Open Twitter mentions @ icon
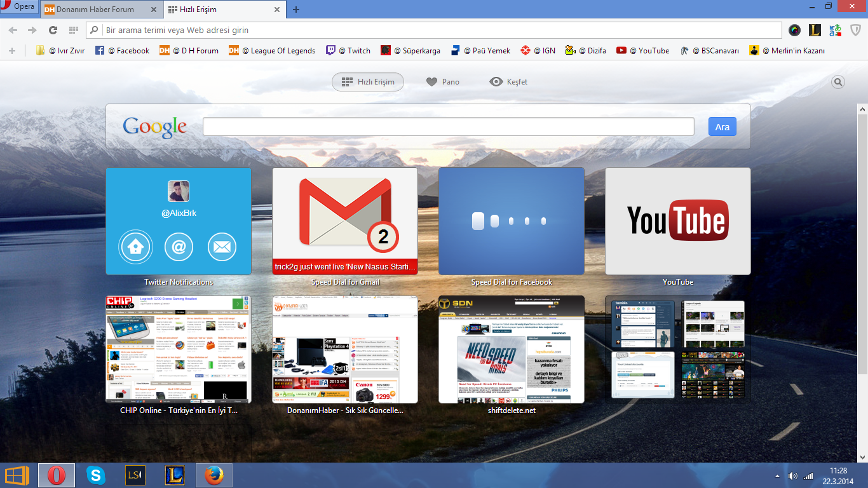Image resolution: width=868 pixels, height=488 pixels. click(179, 247)
